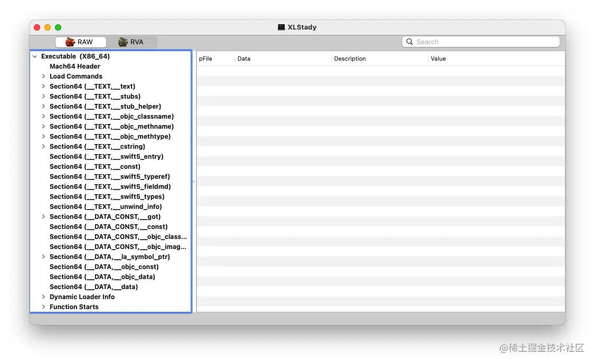Collapse the Executable (X86_64) node
Screen dimensions: 595x364
(35, 56)
